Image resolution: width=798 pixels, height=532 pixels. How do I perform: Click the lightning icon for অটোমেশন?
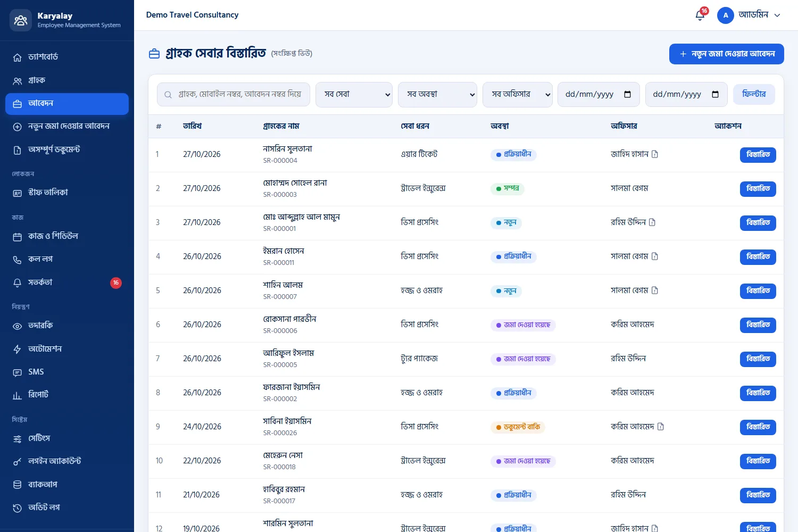pyautogui.click(x=18, y=350)
